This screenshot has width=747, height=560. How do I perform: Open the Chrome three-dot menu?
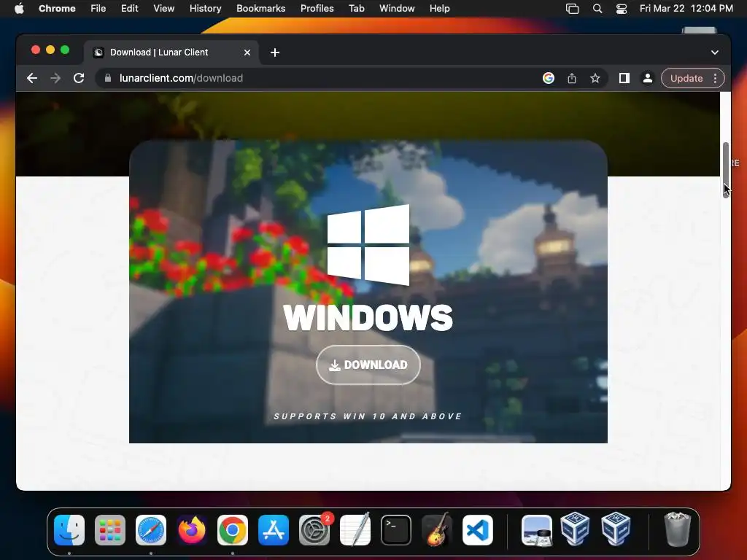tap(715, 78)
